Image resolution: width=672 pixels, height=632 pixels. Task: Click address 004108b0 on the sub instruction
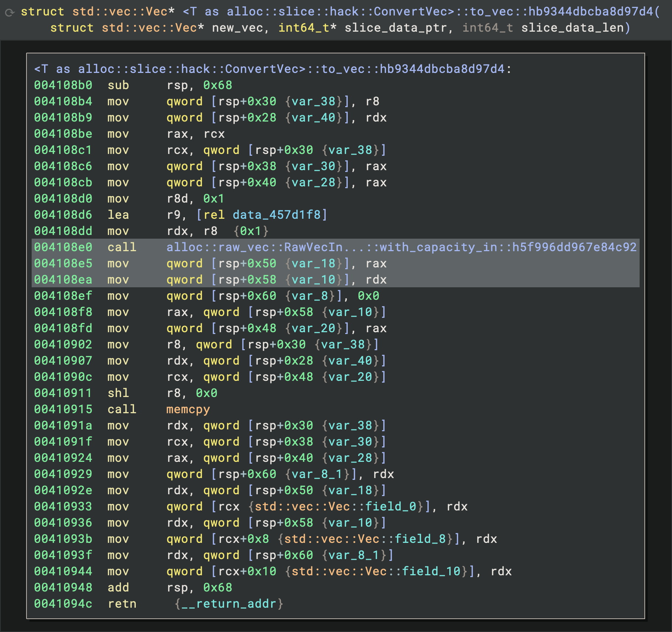click(63, 85)
